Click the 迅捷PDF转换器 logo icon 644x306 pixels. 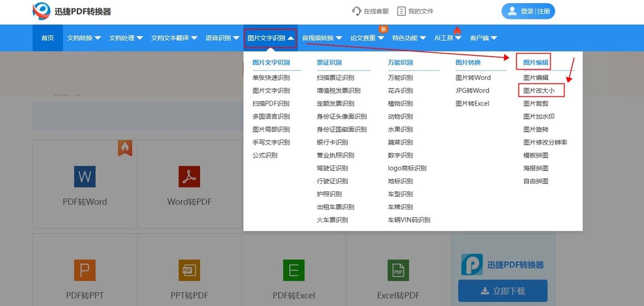click(x=41, y=11)
